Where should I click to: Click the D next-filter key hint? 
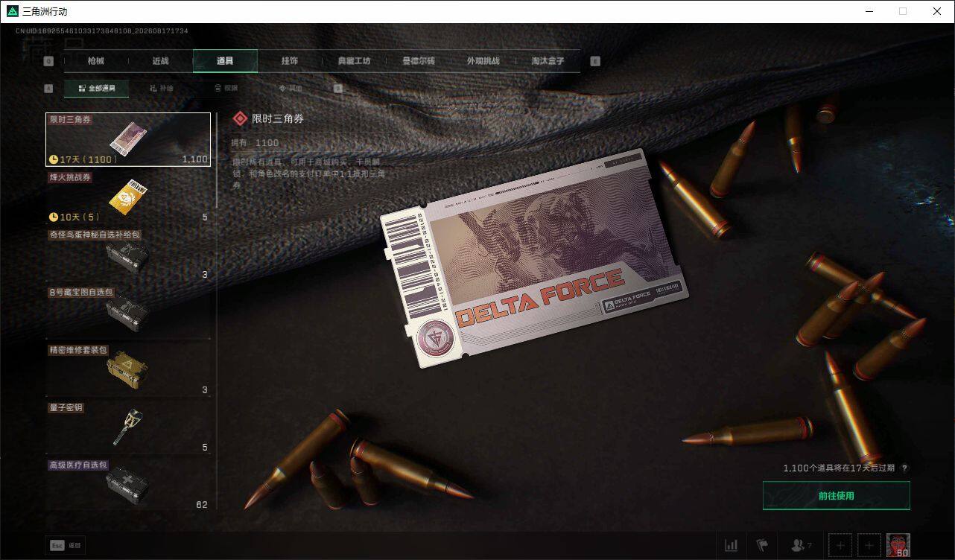337,88
